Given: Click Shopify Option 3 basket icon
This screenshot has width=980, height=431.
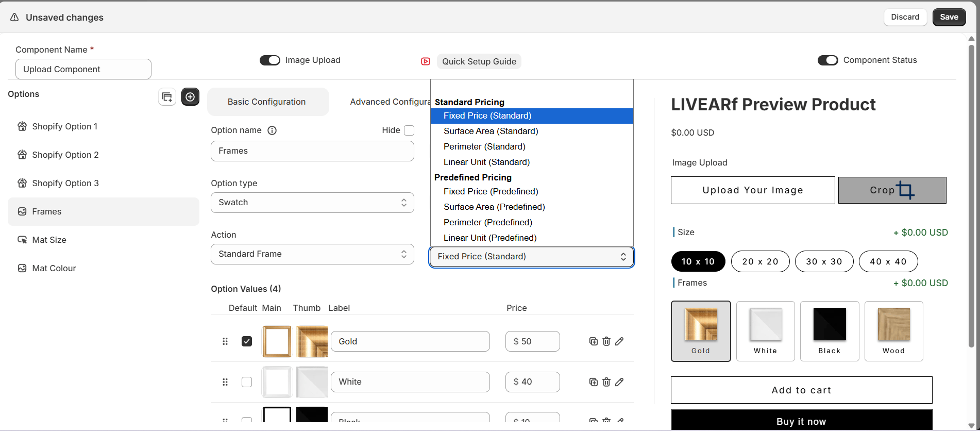Looking at the screenshot, I should point(22,183).
